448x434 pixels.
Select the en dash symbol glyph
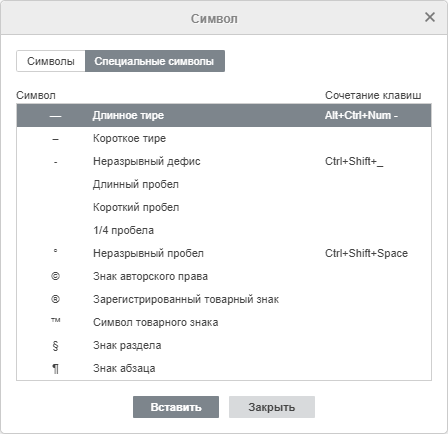coord(55,139)
